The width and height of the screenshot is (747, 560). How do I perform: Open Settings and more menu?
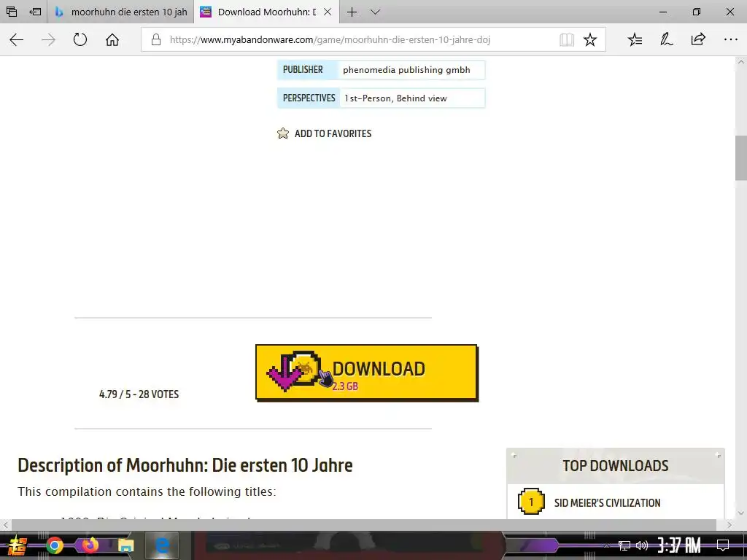tap(730, 39)
